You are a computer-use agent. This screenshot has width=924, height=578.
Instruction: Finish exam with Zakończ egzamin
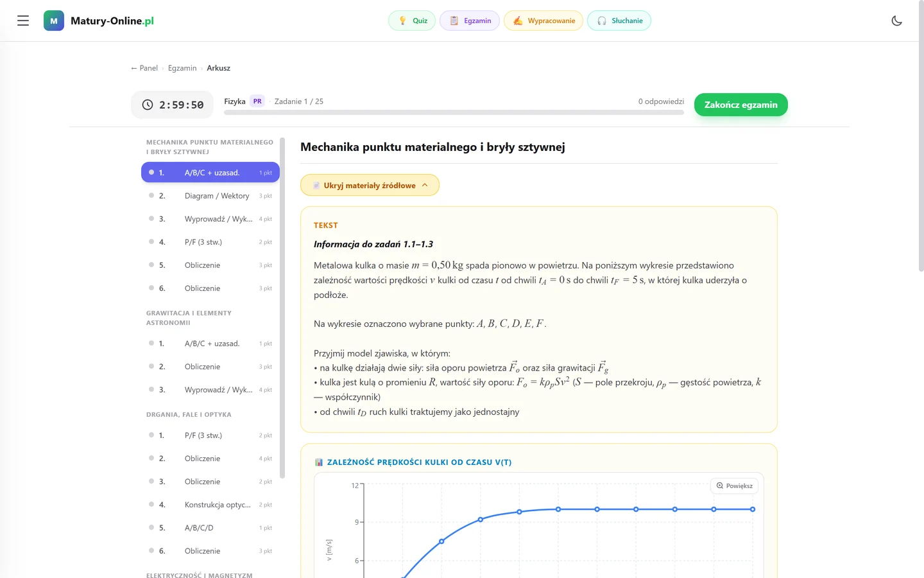pos(741,105)
